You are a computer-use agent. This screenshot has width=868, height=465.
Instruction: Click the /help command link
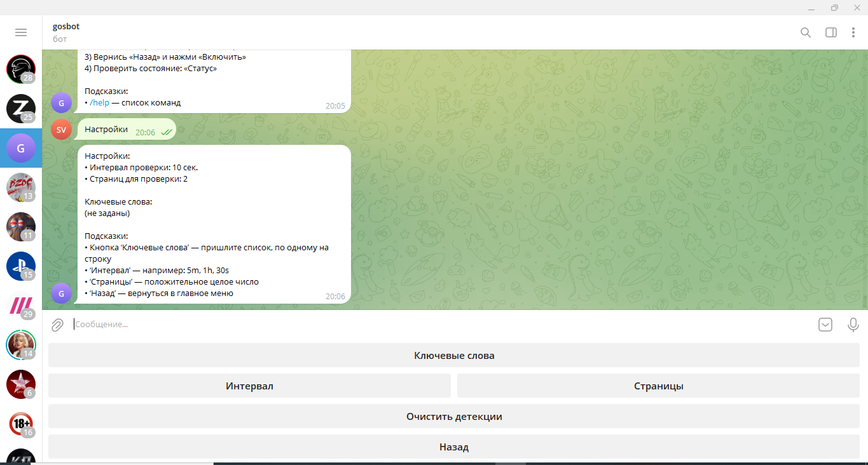pyautogui.click(x=99, y=102)
